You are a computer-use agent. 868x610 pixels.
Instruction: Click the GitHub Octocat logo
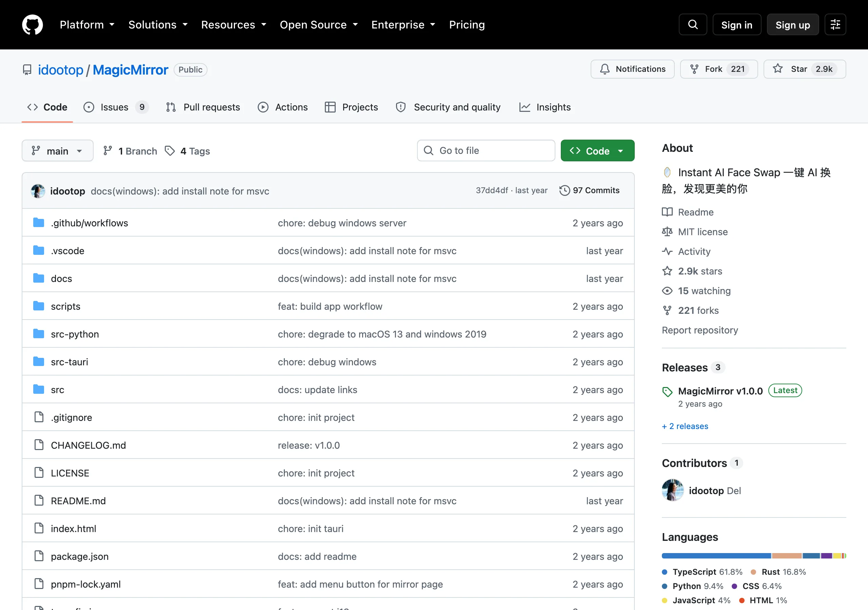point(33,24)
